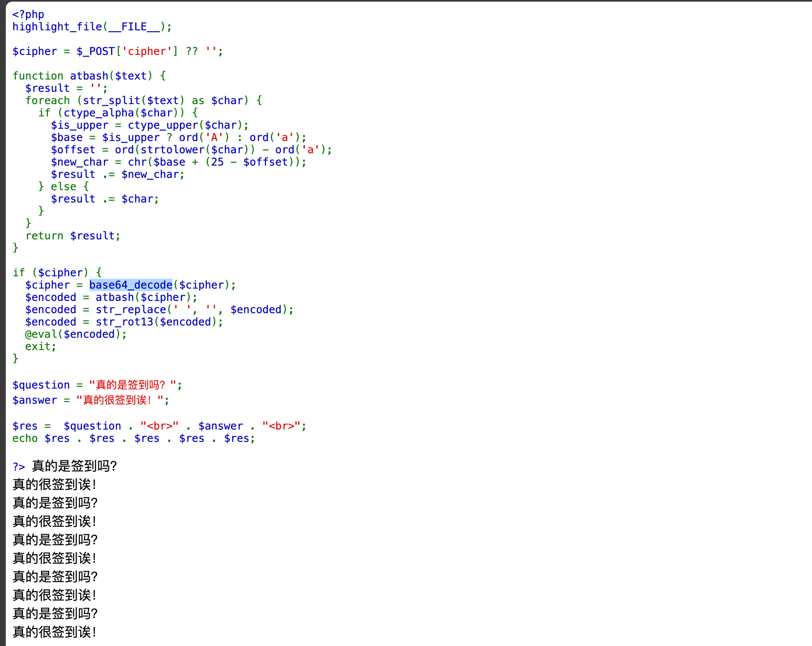The height and width of the screenshot is (646, 812).
Task: Click the strtolower function call
Action: (172, 150)
